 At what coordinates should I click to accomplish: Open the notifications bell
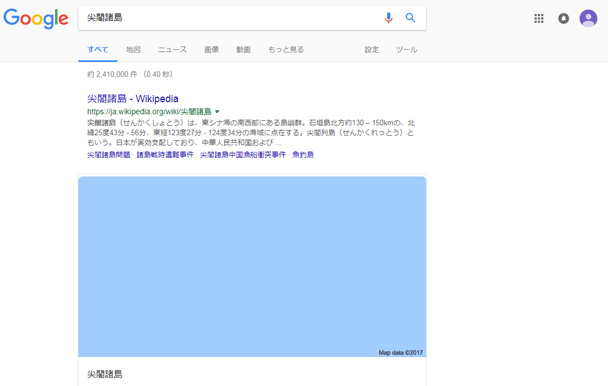pyautogui.click(x=563, y=18)
